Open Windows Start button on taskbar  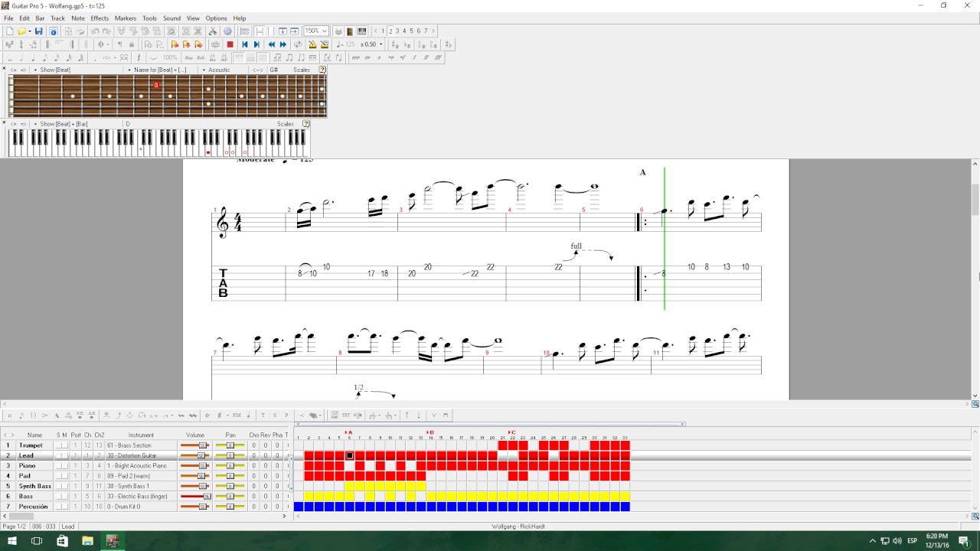(11, 541)
